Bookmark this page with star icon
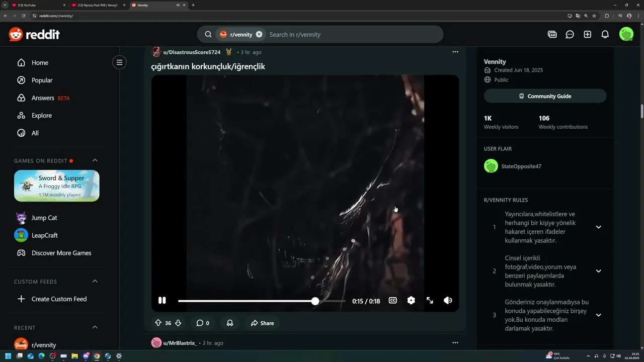This screenshot has height=362, width=644. click(594, 16)
